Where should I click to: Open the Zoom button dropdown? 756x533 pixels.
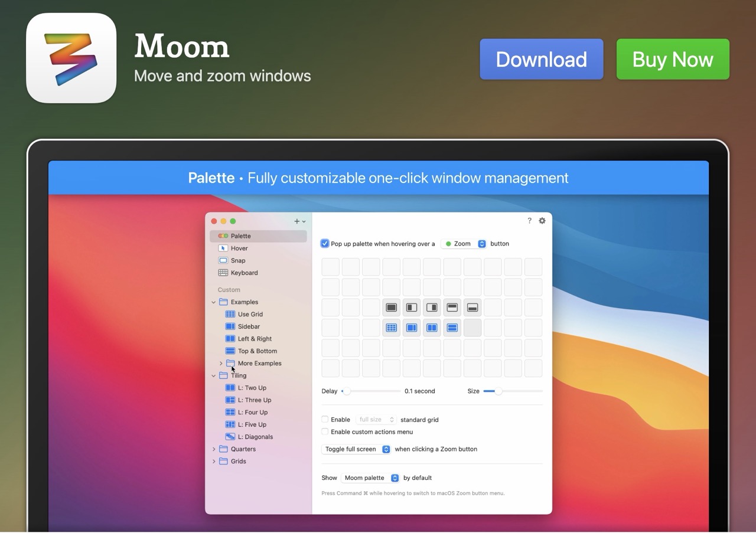pos(464,244)
